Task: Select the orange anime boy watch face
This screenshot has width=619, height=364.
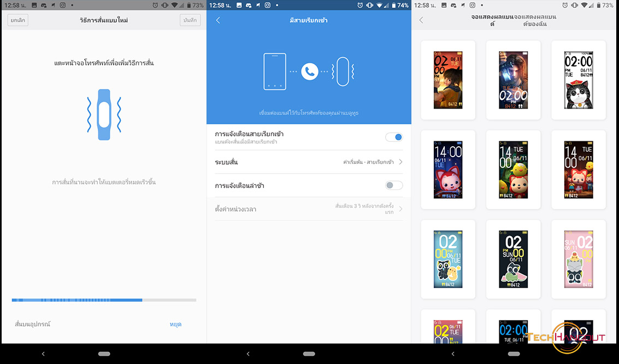Action: pos(448,80)
